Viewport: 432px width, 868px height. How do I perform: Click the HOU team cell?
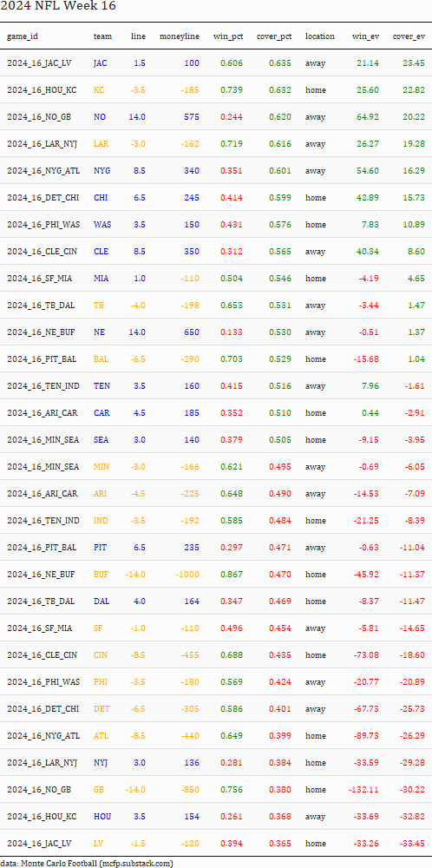pos(101,817)
